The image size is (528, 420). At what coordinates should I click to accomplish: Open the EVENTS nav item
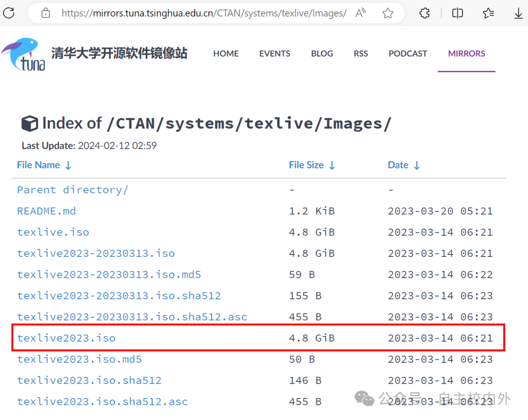tap(274, 53)
